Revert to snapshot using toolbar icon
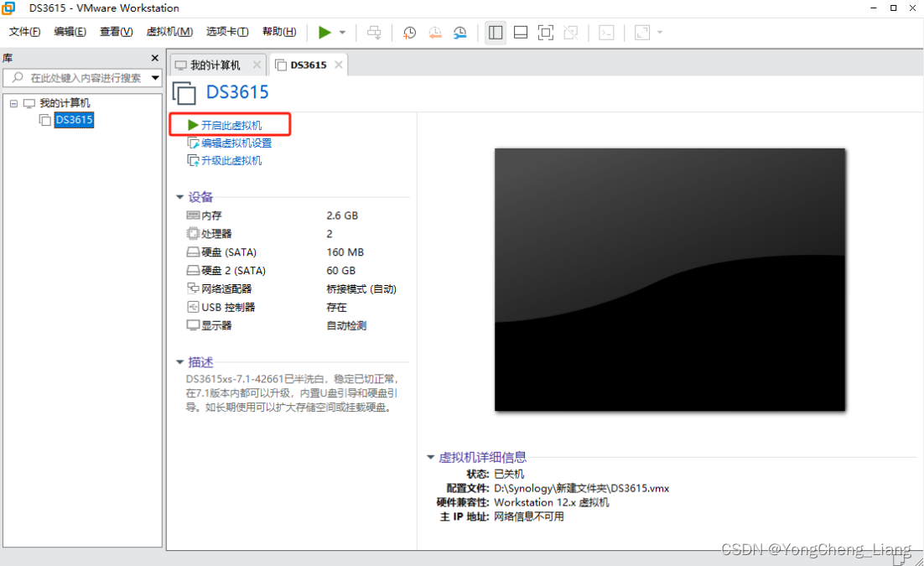Image resolution: width=924 pixels, height=566 pixels. pos(435,33)
